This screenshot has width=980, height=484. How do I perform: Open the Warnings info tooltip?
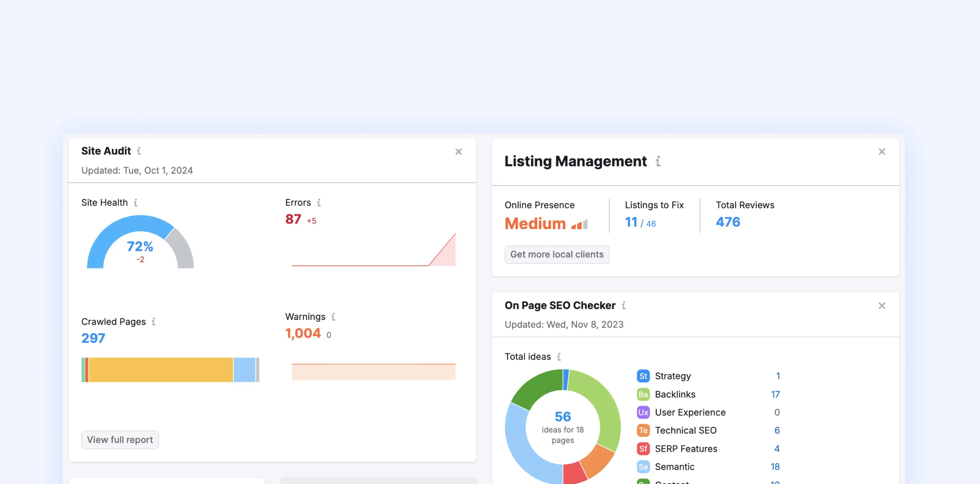pyautogui.click(x=333, y=317)
